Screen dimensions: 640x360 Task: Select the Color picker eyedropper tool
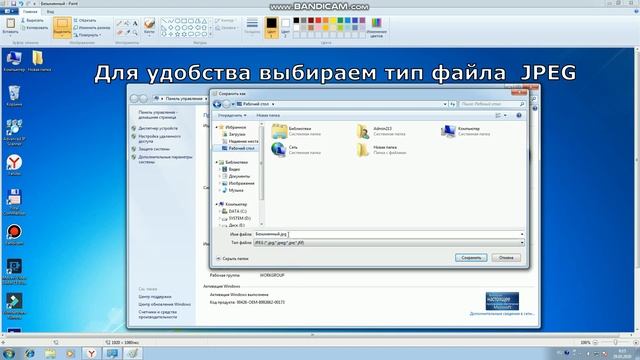[x=127, y=32]
